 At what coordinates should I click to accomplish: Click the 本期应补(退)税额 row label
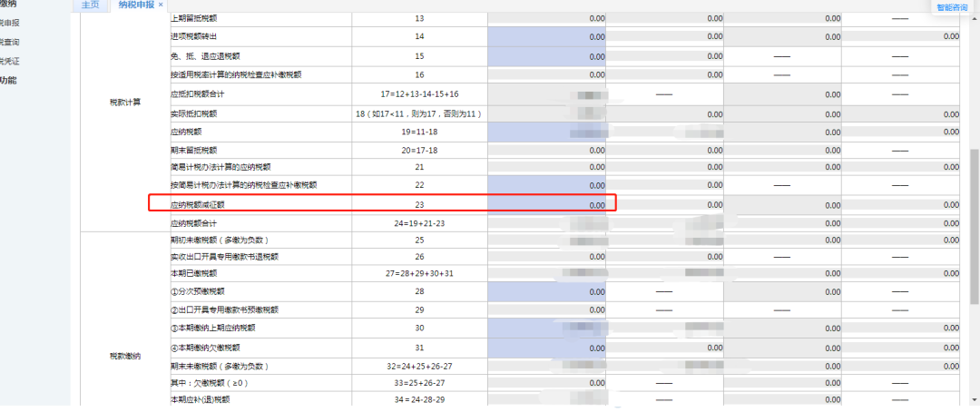coord(201,399)
